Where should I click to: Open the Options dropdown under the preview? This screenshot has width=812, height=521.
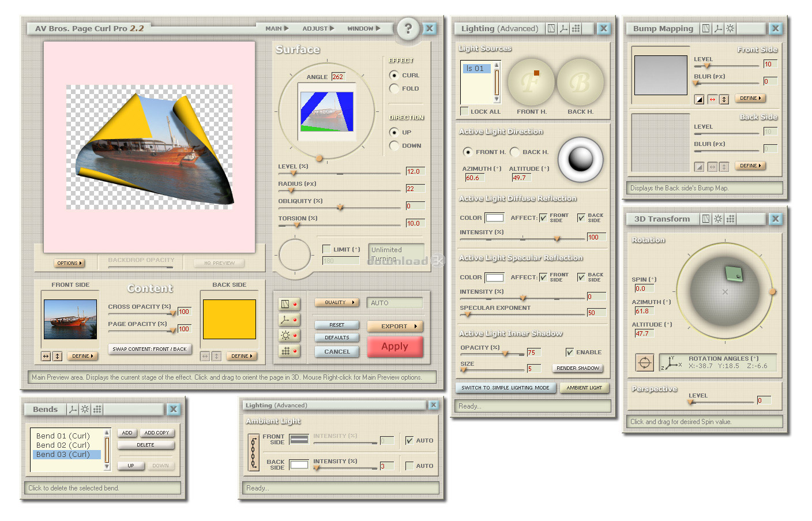(x=69, y=263)
